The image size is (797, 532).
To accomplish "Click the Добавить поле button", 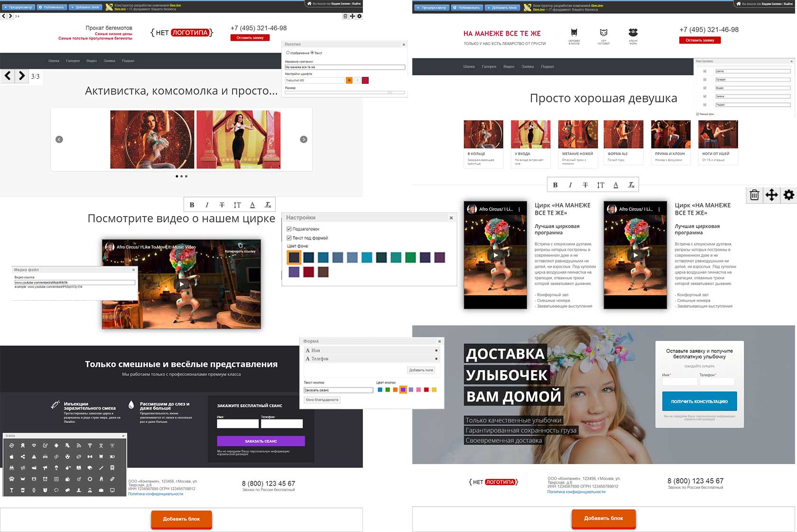I will 421,370.
